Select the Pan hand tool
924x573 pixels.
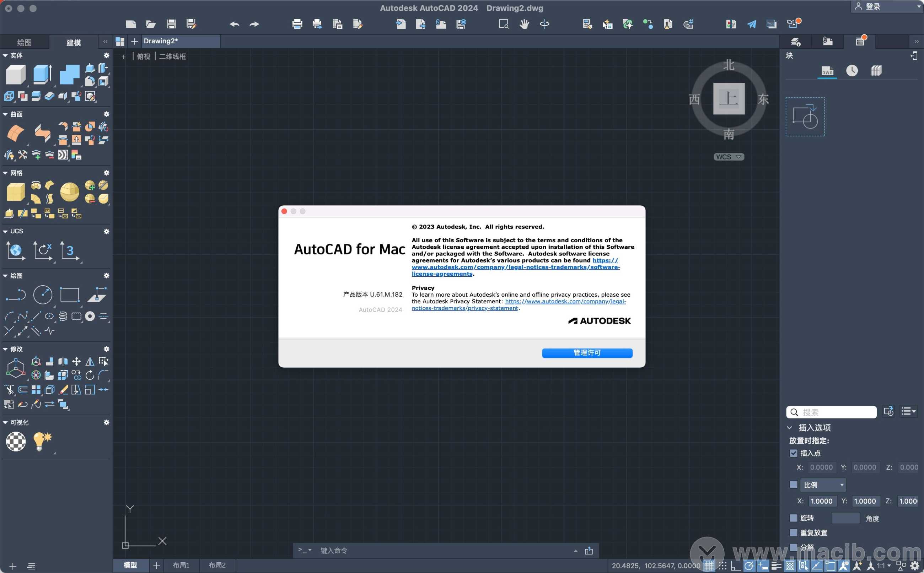pyautogui.click(x=524, y=24)
